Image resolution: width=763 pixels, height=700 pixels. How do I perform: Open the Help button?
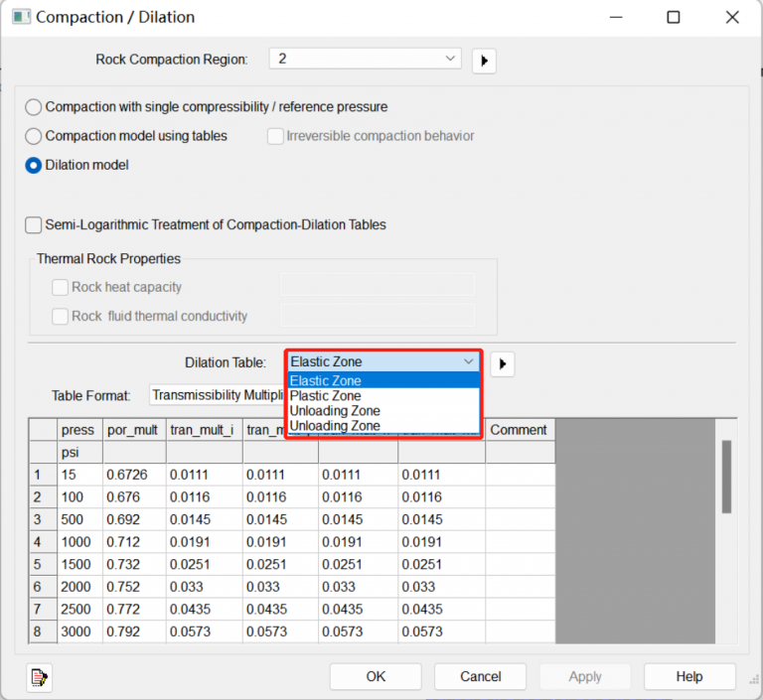pyautogui.click(x=688, y=676)
